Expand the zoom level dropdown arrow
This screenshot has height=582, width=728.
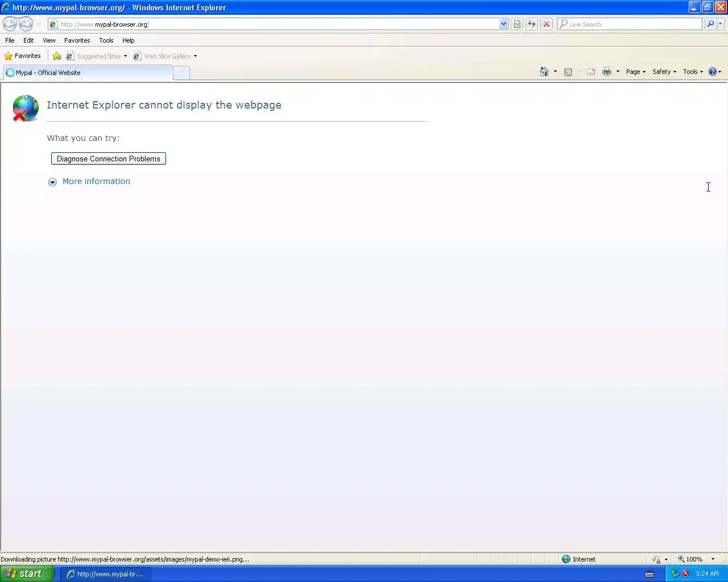713,559
